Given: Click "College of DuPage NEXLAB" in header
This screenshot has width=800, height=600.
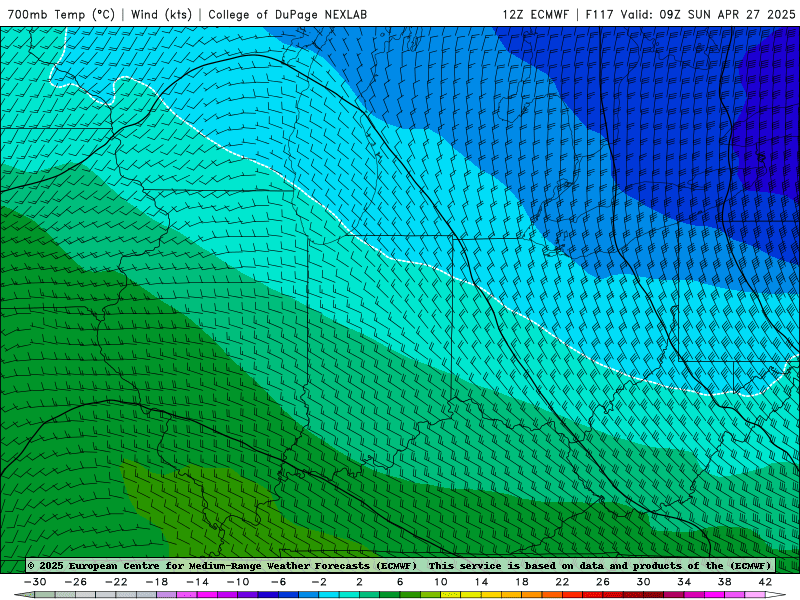Looking at the screenshot, I should [287, 14].
